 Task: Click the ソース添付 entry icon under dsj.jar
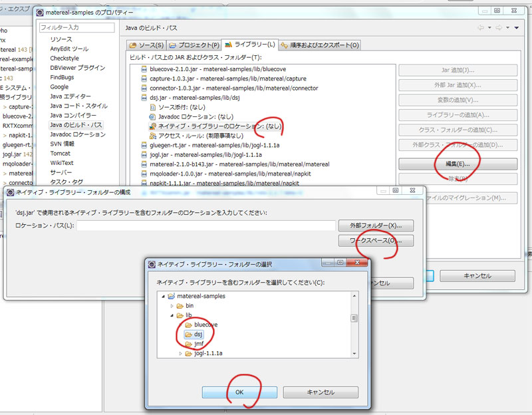153,106
